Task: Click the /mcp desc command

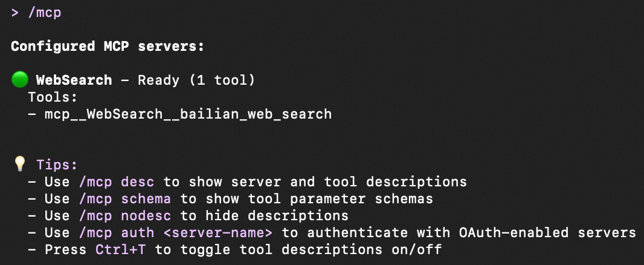Action: point(116,182)
